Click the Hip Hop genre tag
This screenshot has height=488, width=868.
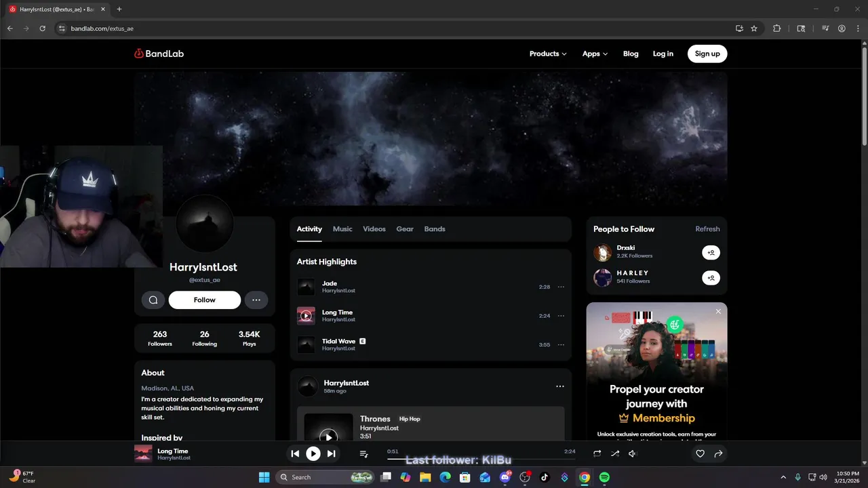[410, 419]
